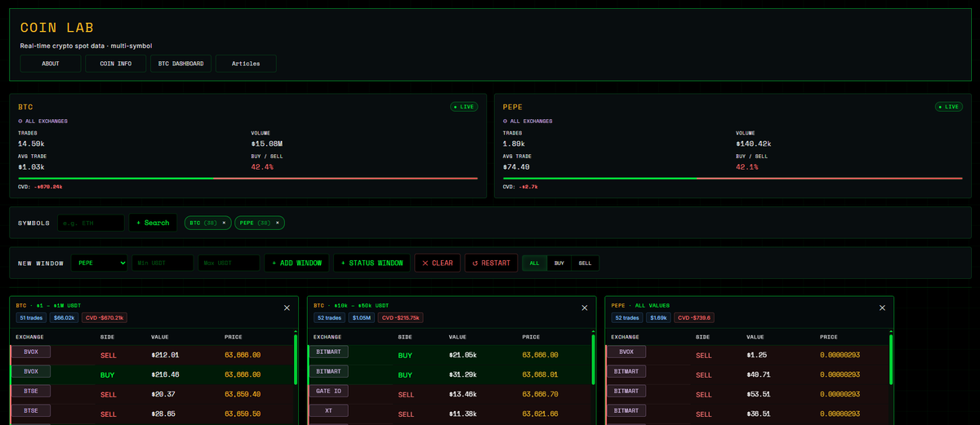Click BTC card buy/sell ratio bar
Image resolution: width=980 pixels, height=425 pixels.
(247, 178)
